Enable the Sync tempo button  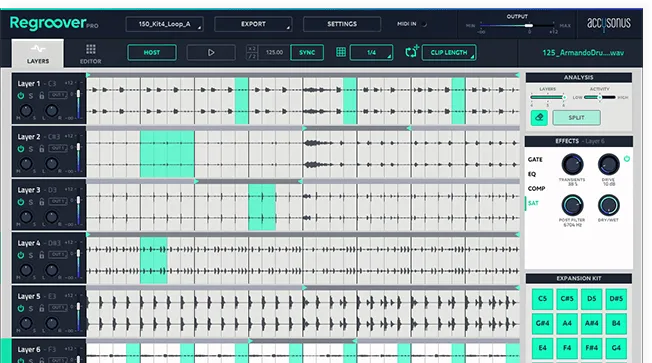pyautogui.click(x=307, y=52)
